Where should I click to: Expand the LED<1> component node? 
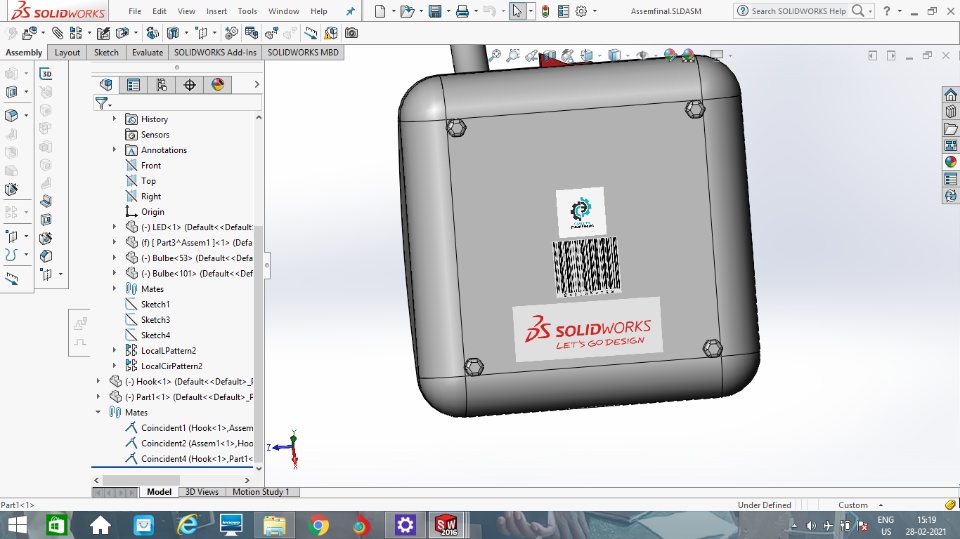tap(114, 227)
